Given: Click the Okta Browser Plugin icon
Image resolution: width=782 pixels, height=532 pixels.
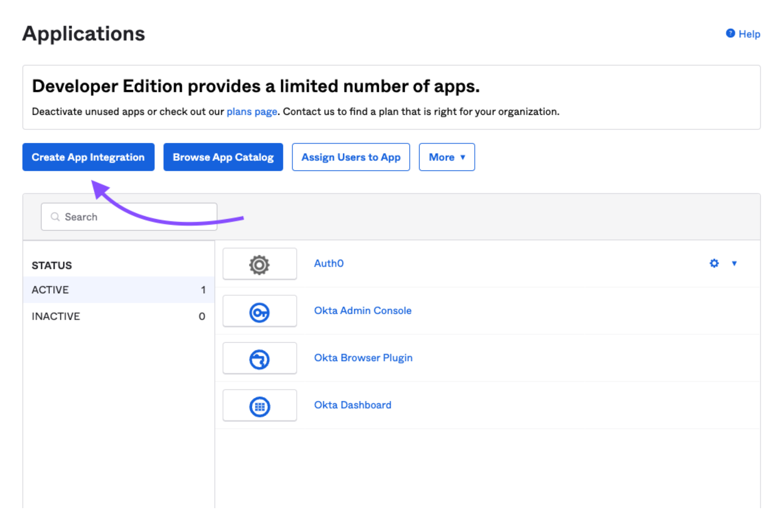Looking at the screenshot, I should tap(259, 359).
